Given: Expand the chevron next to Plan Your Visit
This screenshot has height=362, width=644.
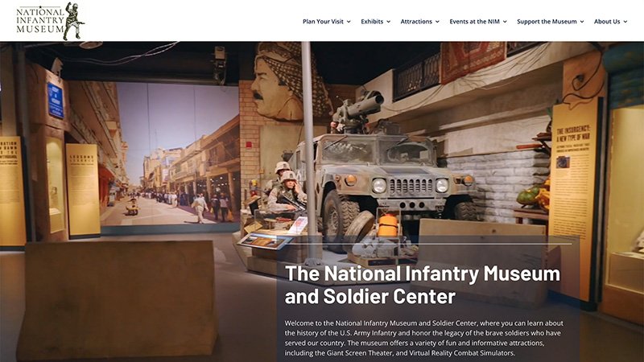Looking at the screenshot, I should point(349,22).
